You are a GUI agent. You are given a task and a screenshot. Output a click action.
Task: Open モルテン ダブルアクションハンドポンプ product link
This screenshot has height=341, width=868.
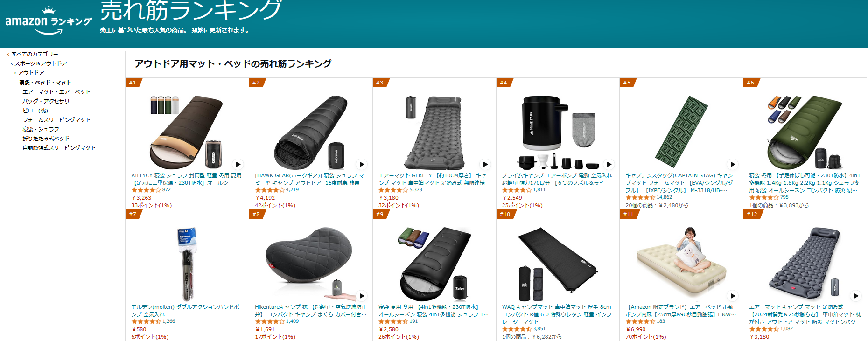pyautogui.click(x=185, y=311)
